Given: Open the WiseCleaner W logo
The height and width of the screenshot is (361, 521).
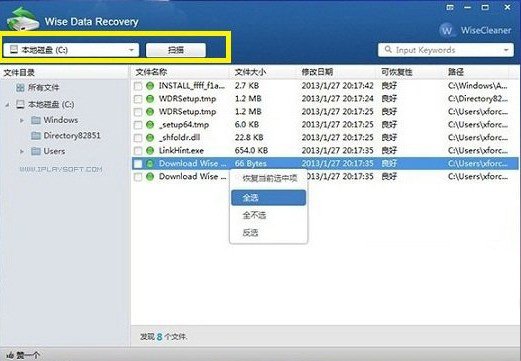Looking at the screenshot, I should point(447,30).
